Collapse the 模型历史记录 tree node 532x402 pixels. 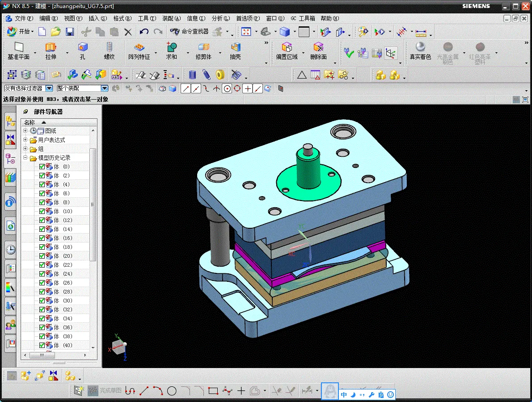pyautogui.click(x=25, y=158)
